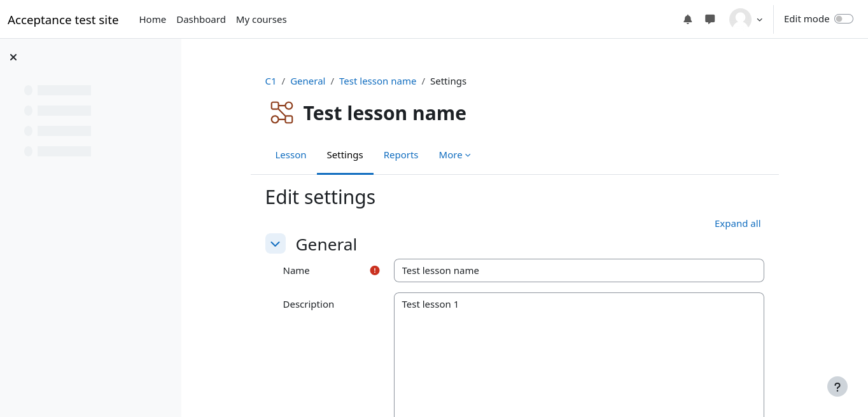Toggle Edit mode switch on
Image resolution: width=868 pixels, height=417 pixels.
[843, 19]
